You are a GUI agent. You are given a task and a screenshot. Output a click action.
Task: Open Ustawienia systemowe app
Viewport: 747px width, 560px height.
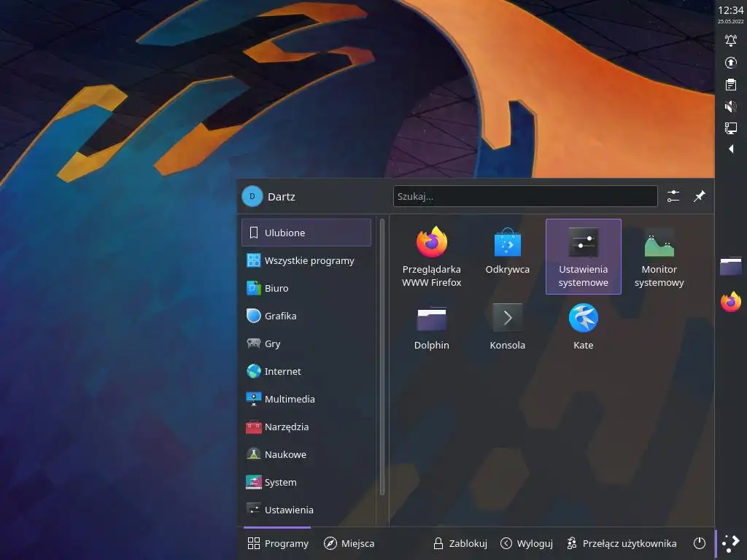click(x=583, y=257)
